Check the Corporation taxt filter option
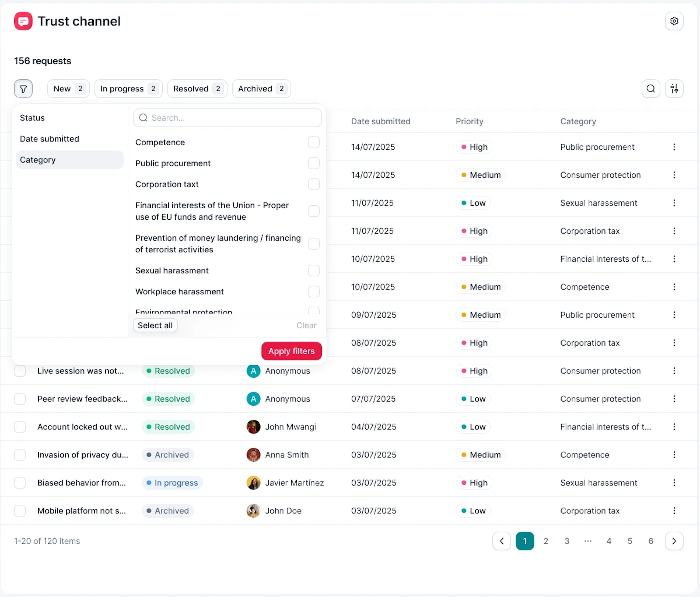 tap(314, 184)
